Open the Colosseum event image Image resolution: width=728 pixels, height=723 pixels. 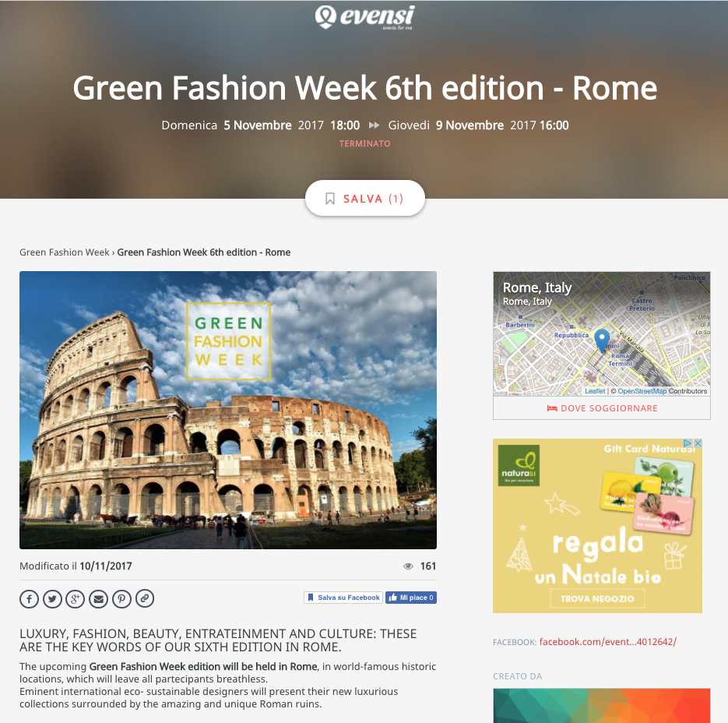pyautogui.click(x=228, y=411)
